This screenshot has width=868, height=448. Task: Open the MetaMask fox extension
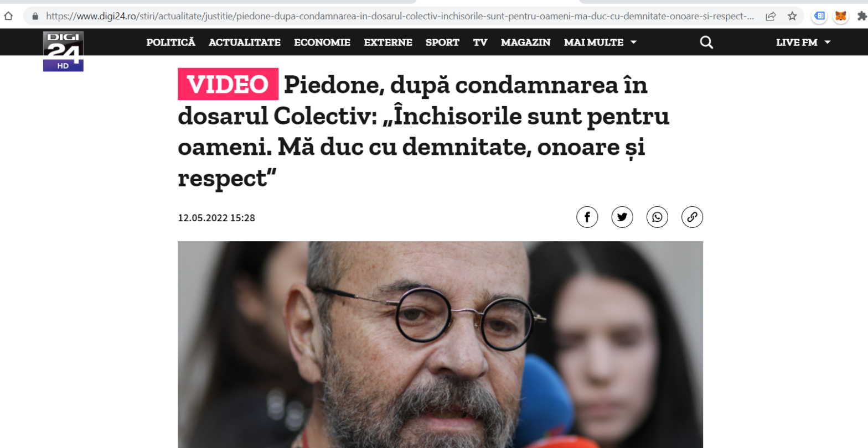(841, 16)
